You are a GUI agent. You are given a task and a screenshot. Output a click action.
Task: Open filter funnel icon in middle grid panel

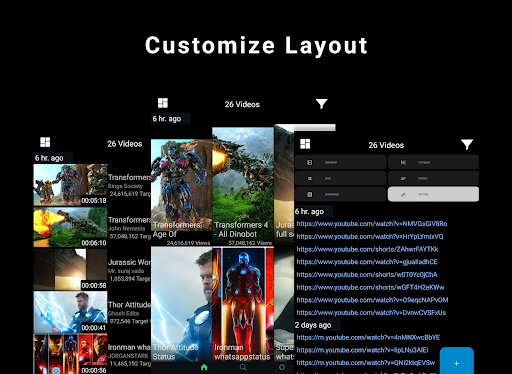[x=322, y=104]
